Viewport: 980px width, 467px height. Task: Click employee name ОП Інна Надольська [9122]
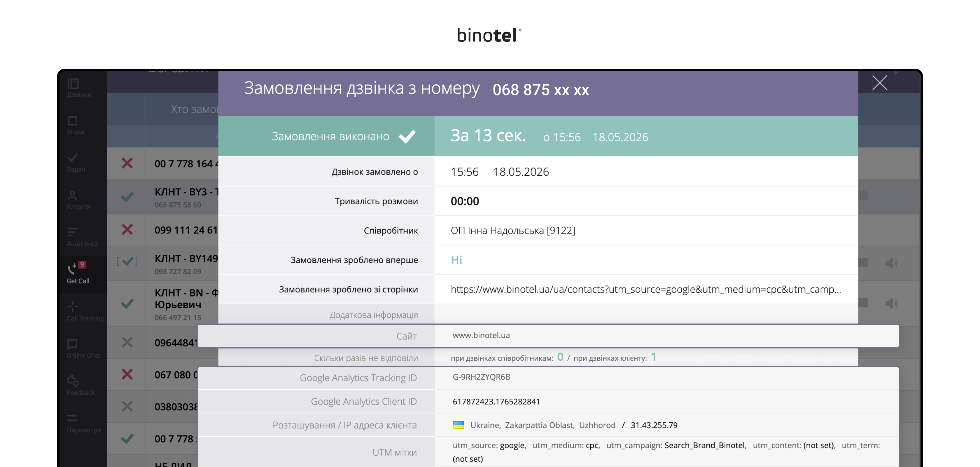(x=513, y=231)
